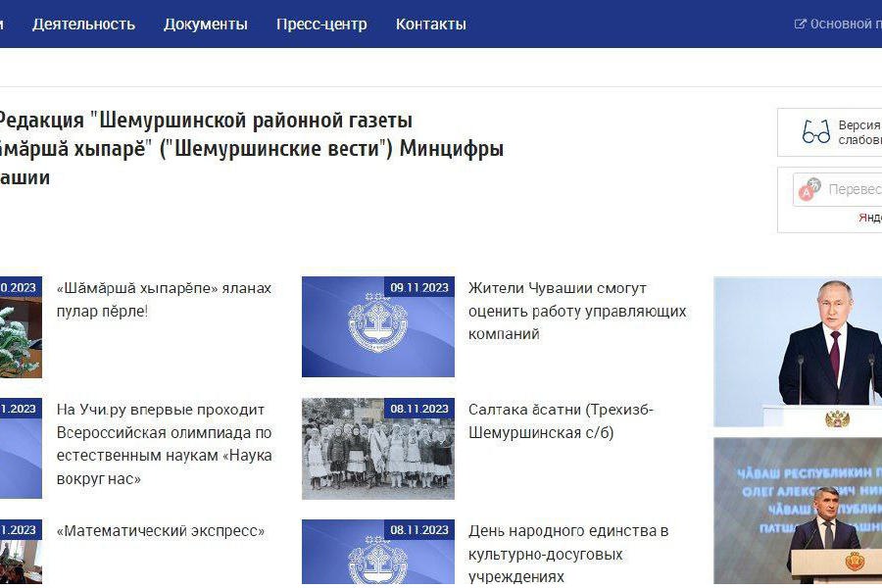This screenshot has width=882, height=588.
Task: Open article «Математический экспресс»
Action: [x=161, y=531]
